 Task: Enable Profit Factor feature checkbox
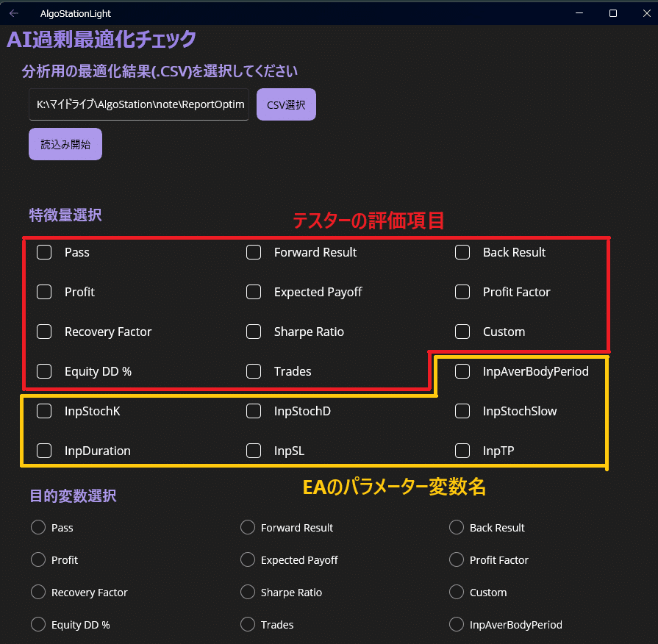tap(462, 292)
